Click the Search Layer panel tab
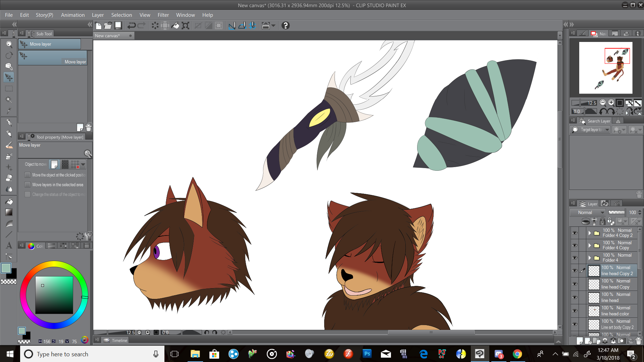Viewport: 644px width, 362px height. 595,121
